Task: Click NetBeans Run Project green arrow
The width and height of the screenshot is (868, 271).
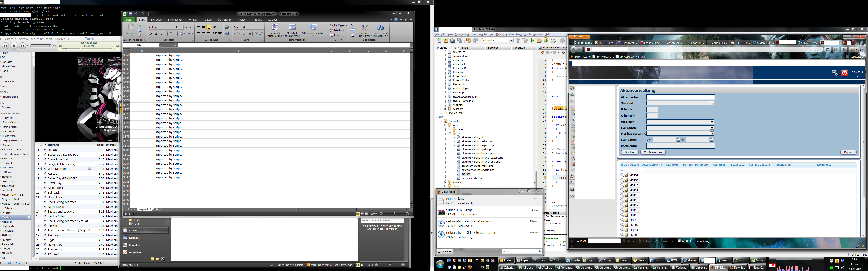Action: [533, 40]
